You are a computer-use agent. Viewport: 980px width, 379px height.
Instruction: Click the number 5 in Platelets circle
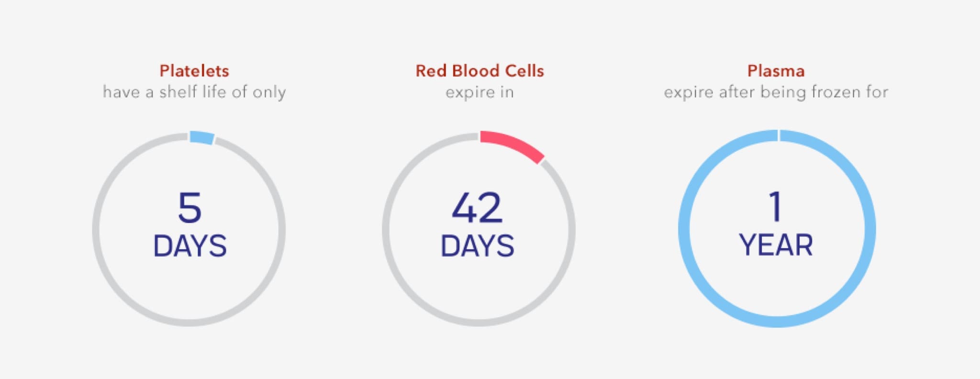(189, 207)
